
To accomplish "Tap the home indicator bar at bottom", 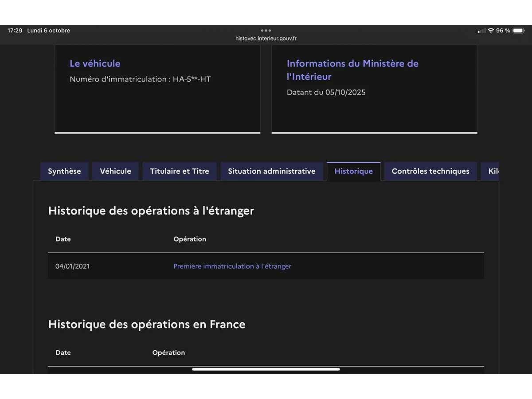I will pos(266,369).
